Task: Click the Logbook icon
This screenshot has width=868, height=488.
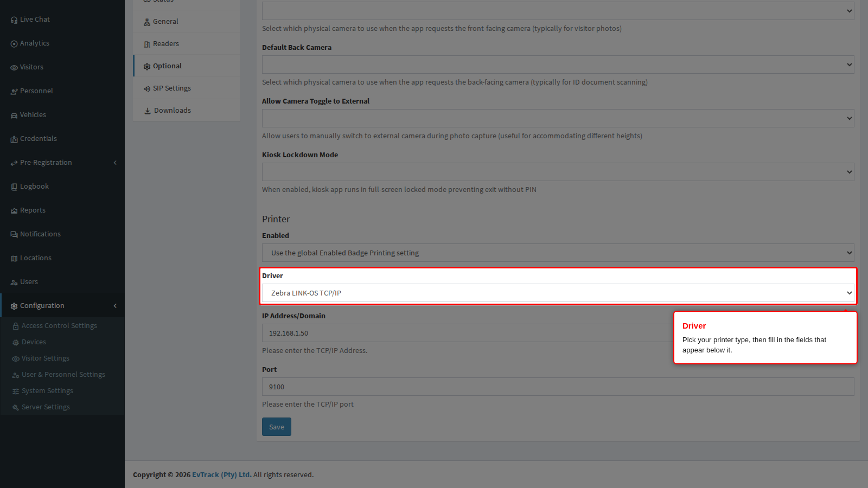Action: [14, 187]
